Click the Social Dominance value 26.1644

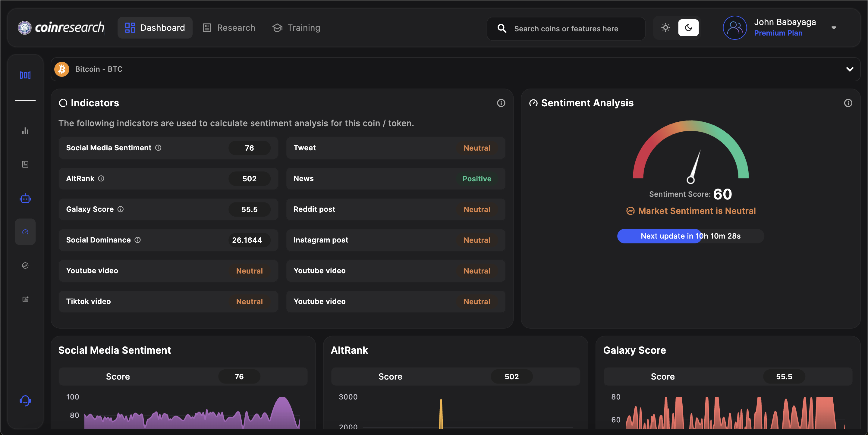coord(249,240)
